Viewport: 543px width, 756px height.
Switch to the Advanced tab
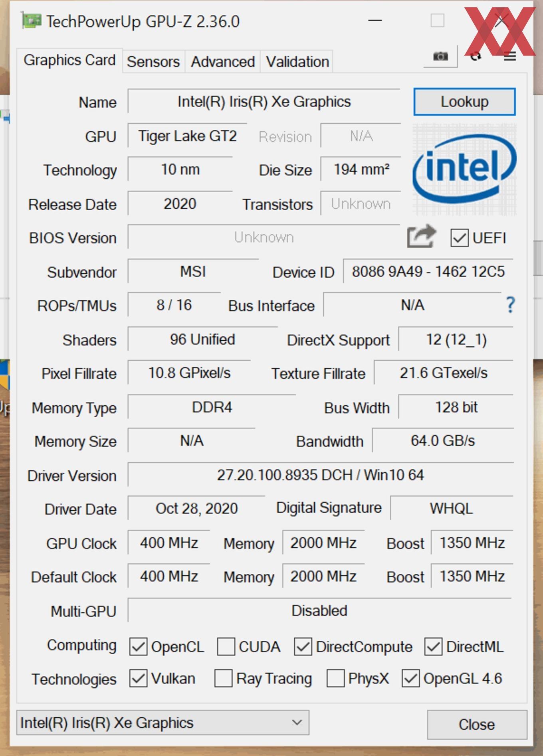[223, 62]
